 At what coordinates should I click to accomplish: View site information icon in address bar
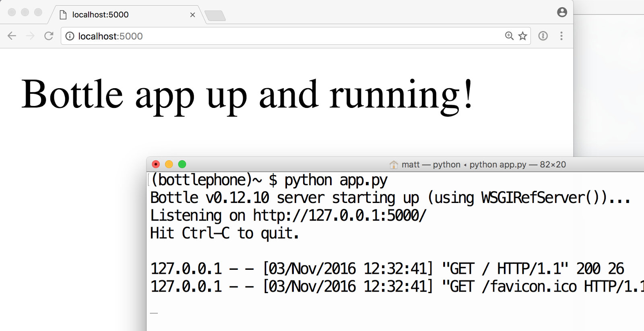70,36
